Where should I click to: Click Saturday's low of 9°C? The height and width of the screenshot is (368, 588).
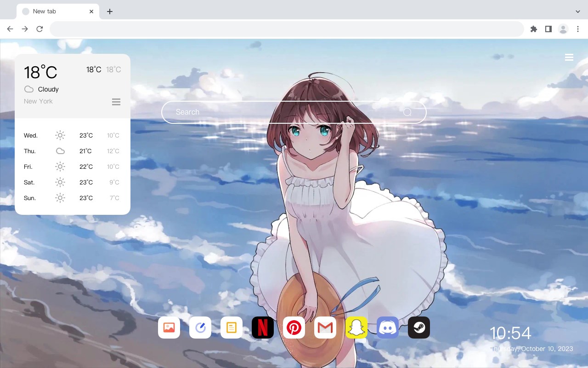point(114,182)
